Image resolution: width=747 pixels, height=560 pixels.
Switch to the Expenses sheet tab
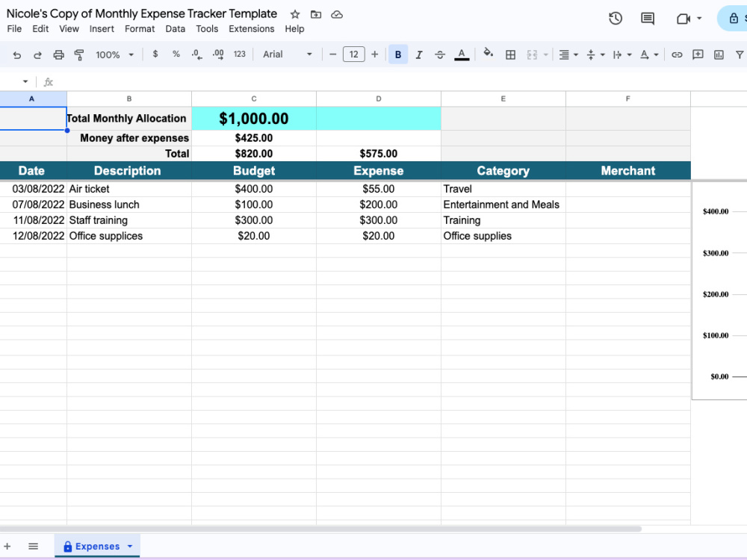tap(96, 547)
